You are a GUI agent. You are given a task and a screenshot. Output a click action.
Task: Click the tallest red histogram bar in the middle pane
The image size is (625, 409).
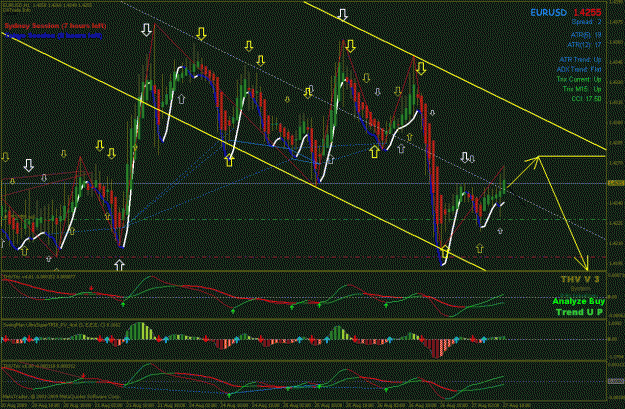pyautogui.click(x=436, y=349)
